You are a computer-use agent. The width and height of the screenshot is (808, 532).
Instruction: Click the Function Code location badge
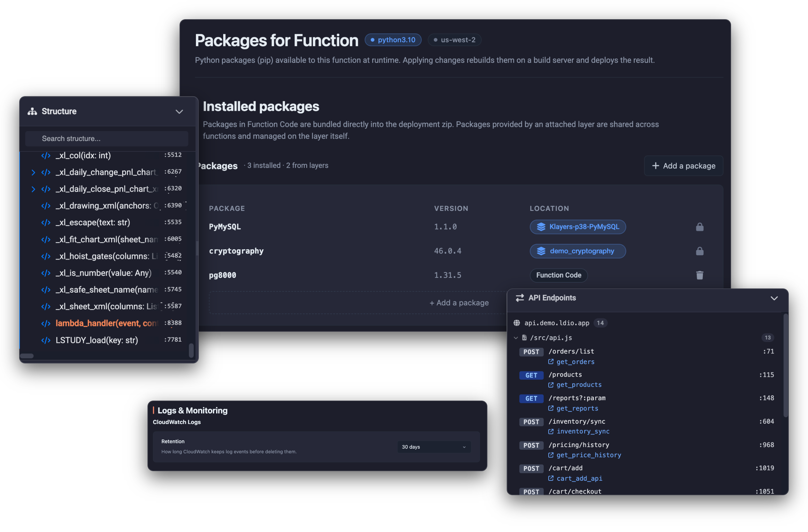(x=559, y=275)
